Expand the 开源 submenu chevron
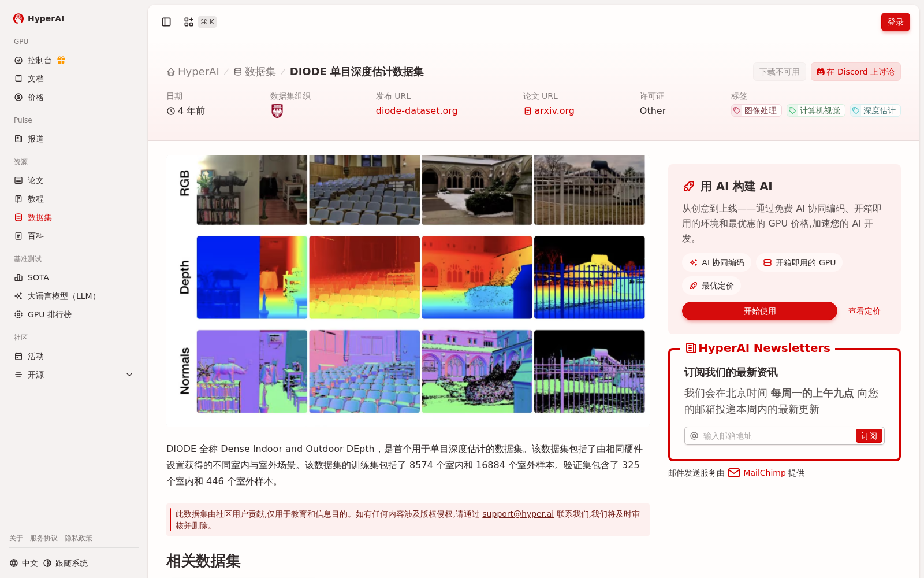The width and height of the screenshot is (924, 578). (129, 375)
